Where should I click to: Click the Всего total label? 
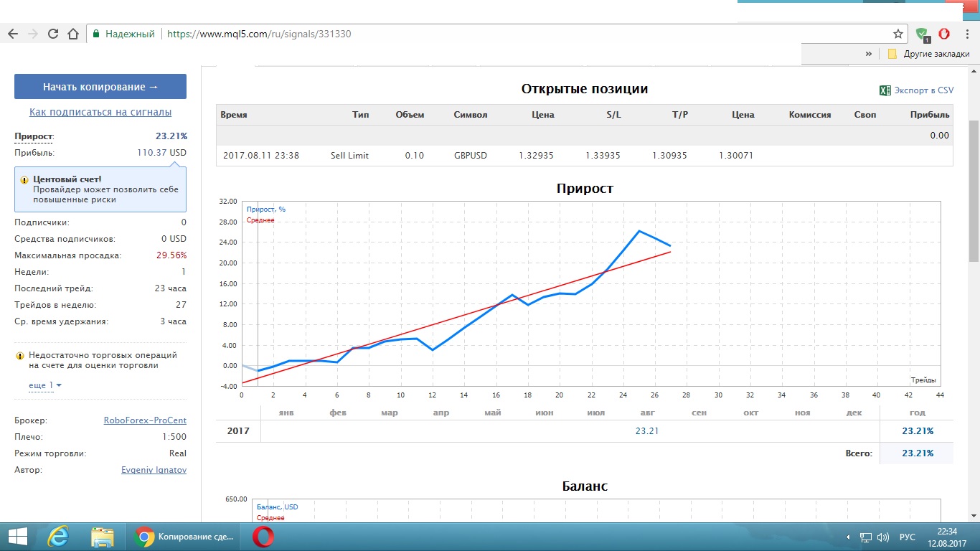pos(859,453)
